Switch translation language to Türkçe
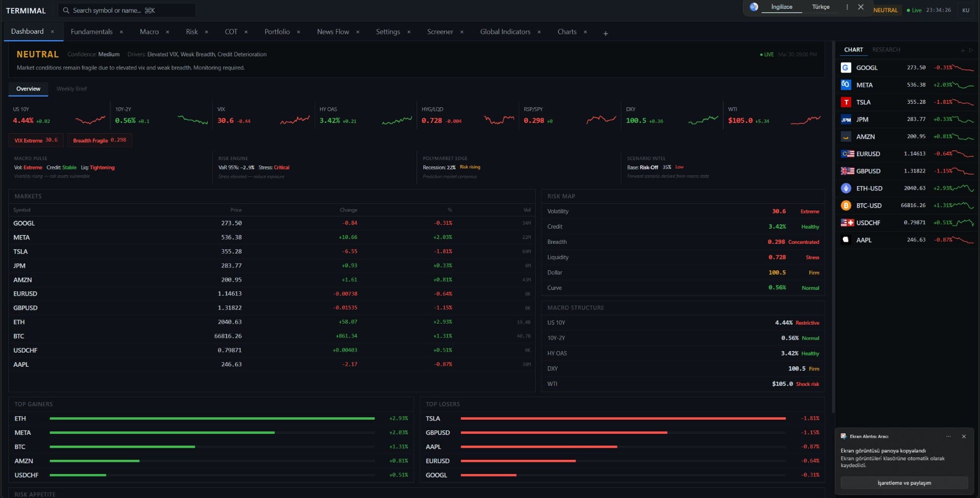980x498 pixels. tap(821, 7)
